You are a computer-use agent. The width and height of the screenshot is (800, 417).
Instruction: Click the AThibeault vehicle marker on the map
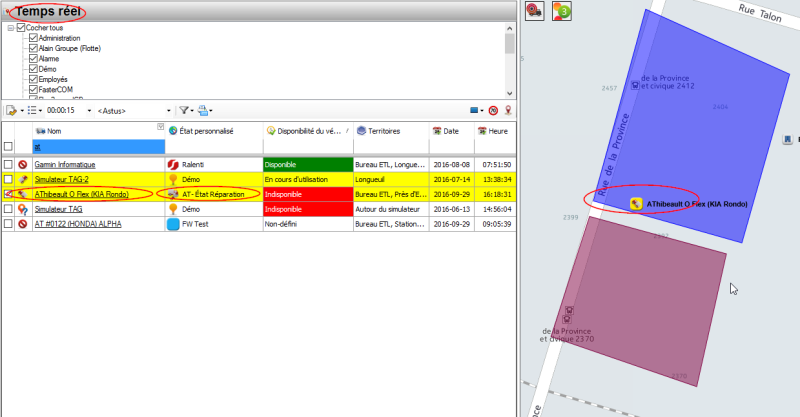(635, 203)
